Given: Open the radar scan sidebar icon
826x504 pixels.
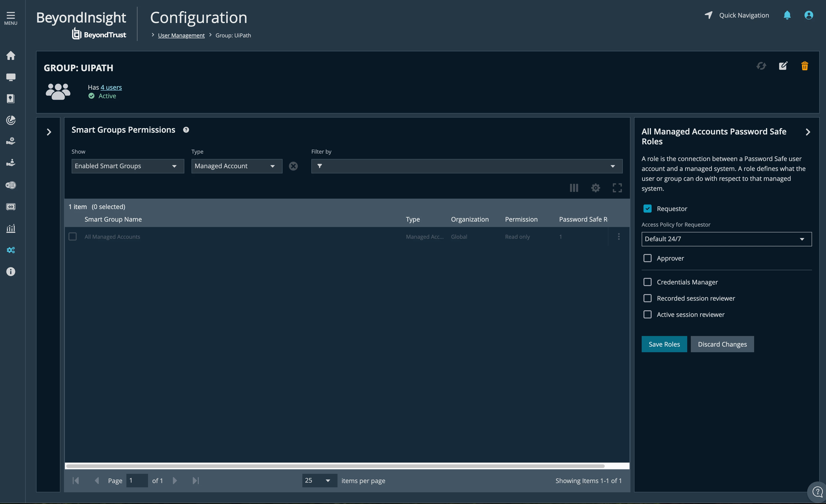Looking at the screenshot, I should click(x=11, y=120).
